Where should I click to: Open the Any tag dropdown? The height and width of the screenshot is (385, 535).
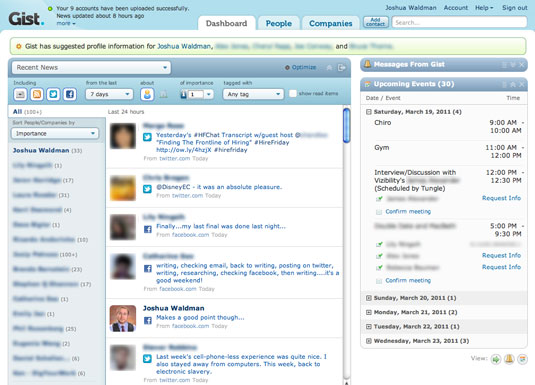coord(253,94)
